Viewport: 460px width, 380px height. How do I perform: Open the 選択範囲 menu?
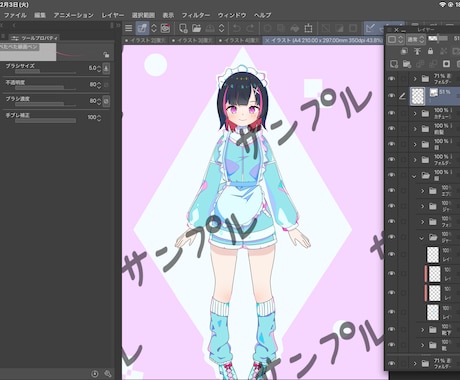tap(143, 15)
